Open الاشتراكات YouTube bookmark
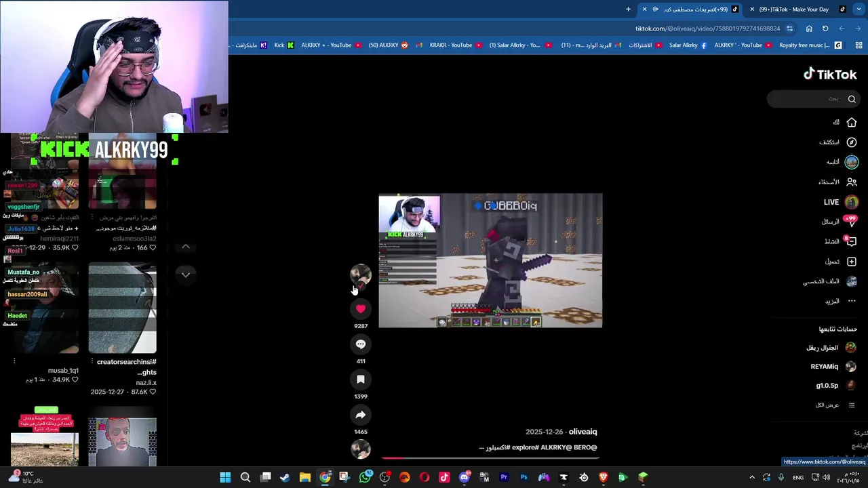 [645, 45]
